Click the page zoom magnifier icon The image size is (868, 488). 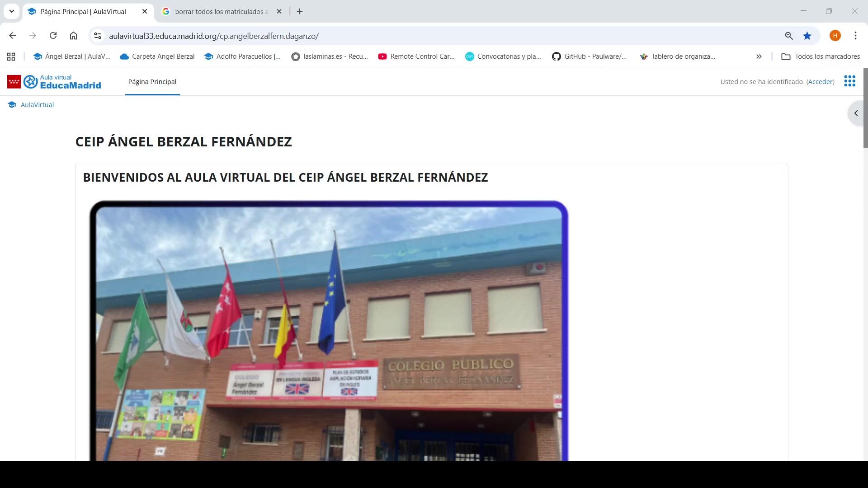(789, 36)
